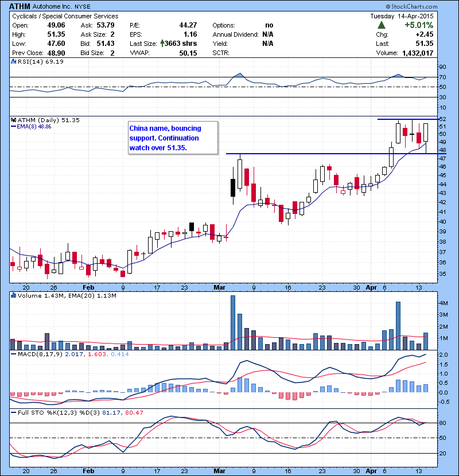Click the Volume figure 1,432,017
The height and width of the screenshot is (476, 459).
point(418,53)
